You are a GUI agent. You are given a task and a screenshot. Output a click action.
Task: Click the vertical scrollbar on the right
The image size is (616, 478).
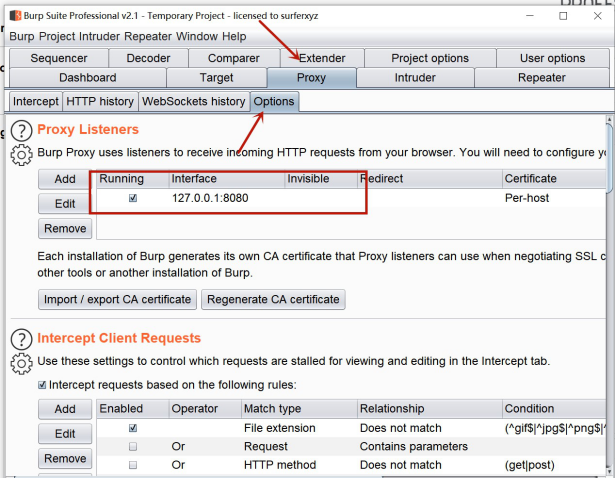click(610, 160)
